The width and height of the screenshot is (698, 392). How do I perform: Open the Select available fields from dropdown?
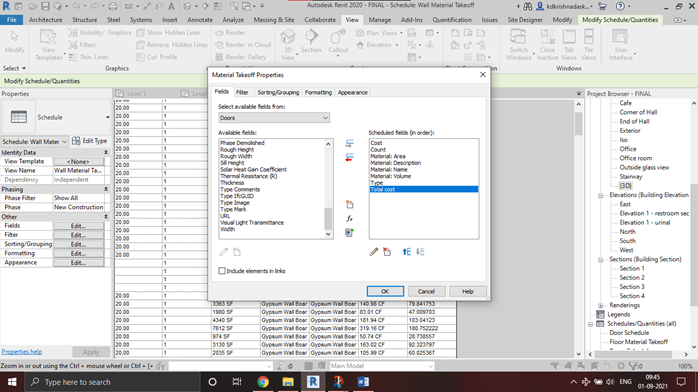point(274,118)
